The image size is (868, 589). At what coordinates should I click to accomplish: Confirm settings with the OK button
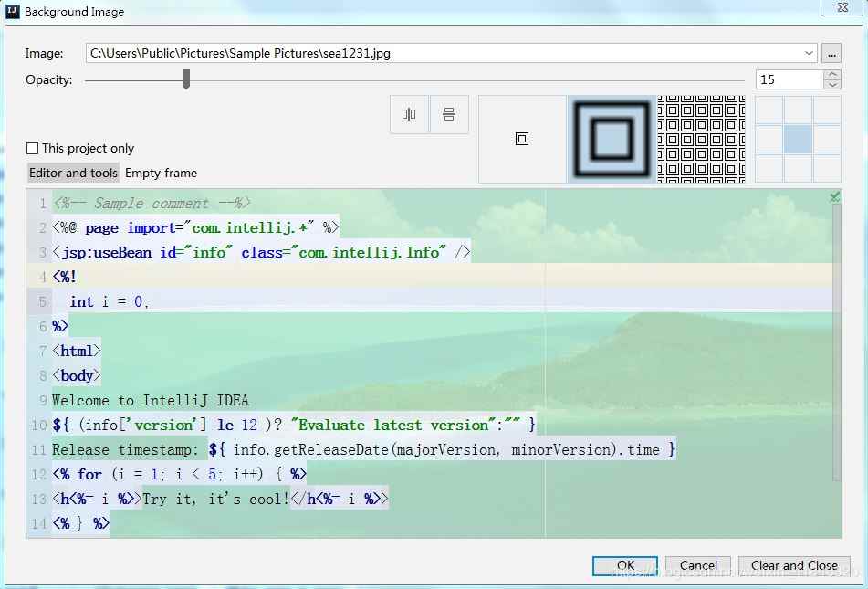[624, 565]
